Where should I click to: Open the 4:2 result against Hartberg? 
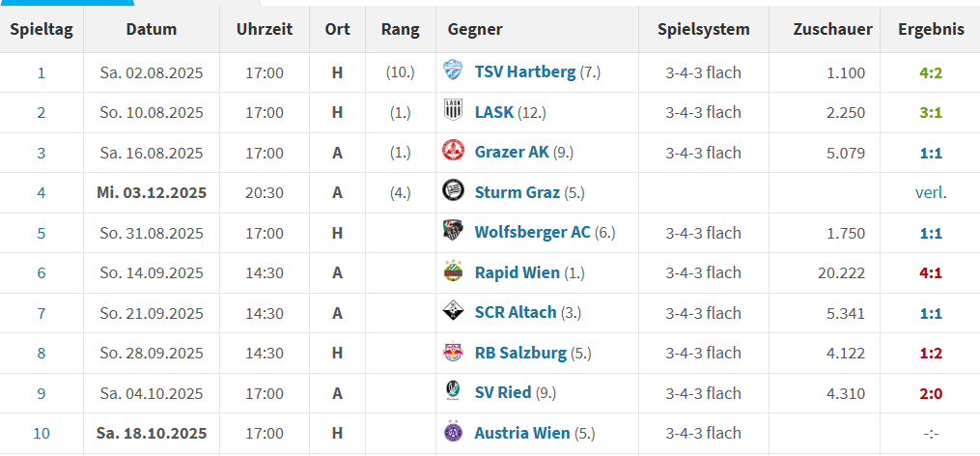click(x=931, y=72)
